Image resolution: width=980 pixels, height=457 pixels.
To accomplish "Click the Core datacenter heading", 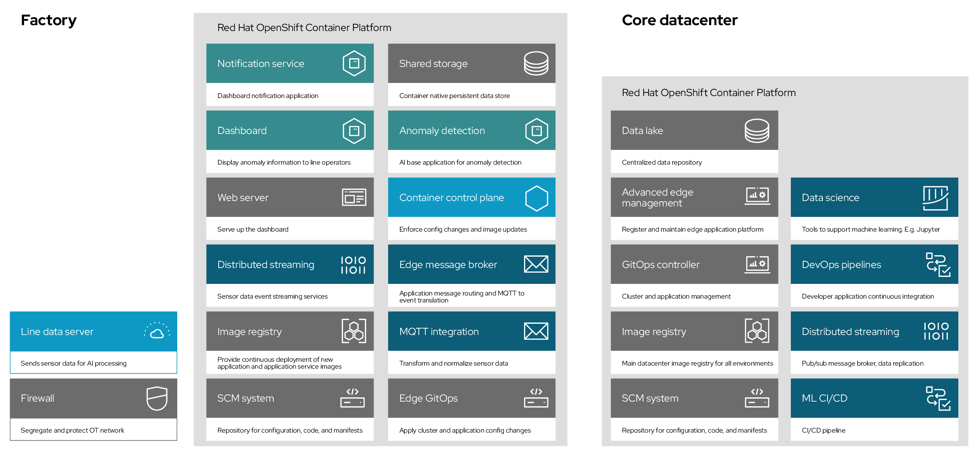I will pos(679,20).
